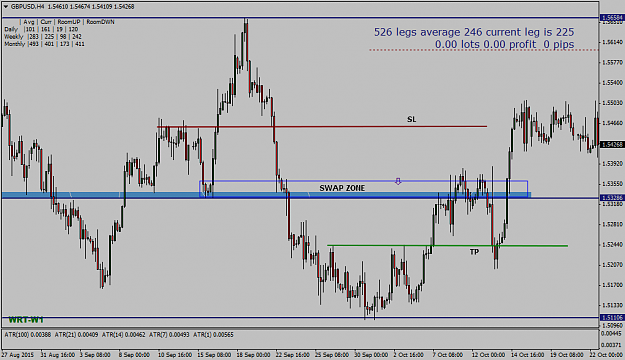This screenshot has height=360, width=625.
Task: Click the 19 Oct 08:00 time label
Action: (x=567, y=354)
